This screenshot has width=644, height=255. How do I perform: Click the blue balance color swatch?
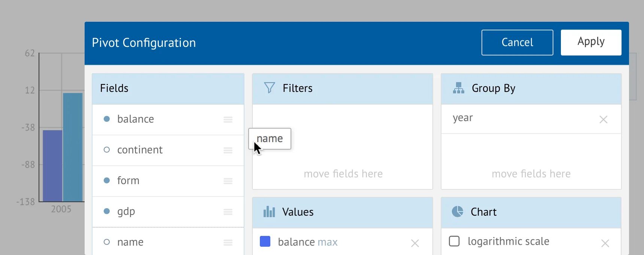(x=265, y=241)
